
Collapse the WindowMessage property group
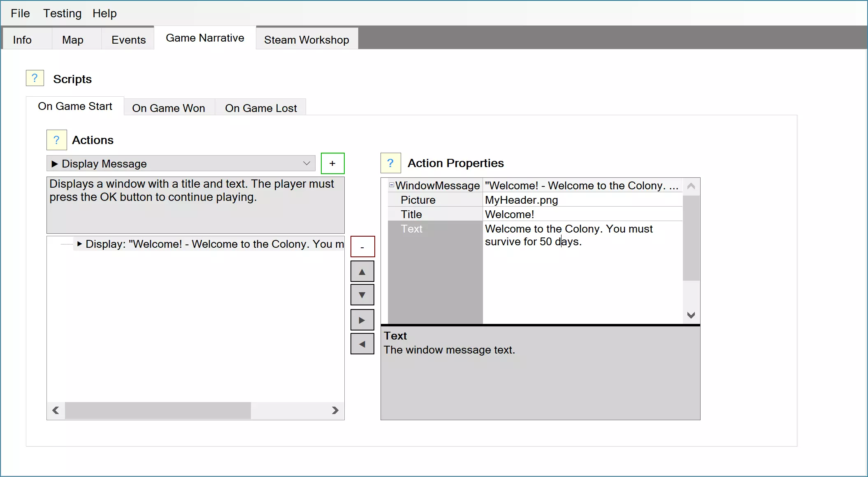click(x=392, y=185)
